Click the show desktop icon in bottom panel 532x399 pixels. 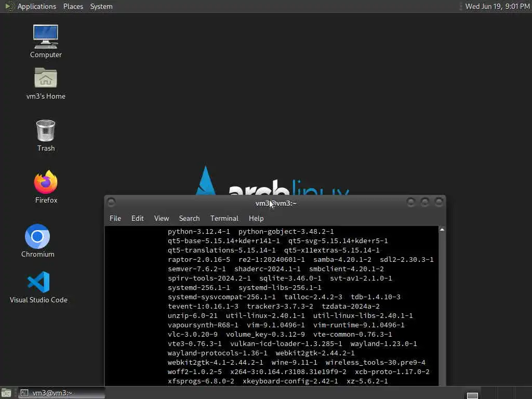(6, 393)
